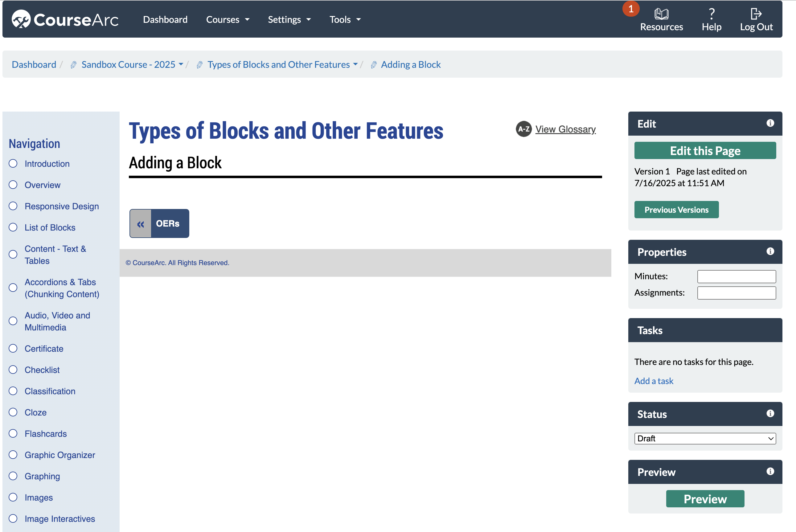The image size is (796, 532).
Task: Click the CourseArc logo
Action: [x=65, y=19]
